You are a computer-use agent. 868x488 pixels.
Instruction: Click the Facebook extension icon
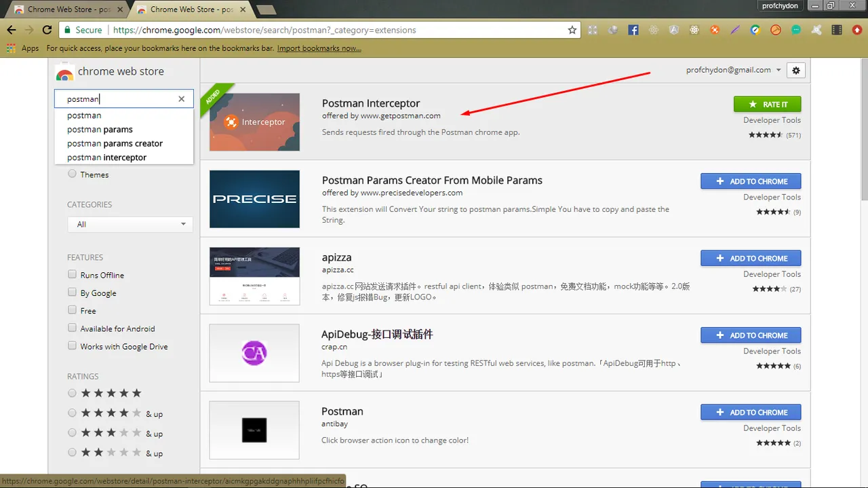click(x=633, y=30)
